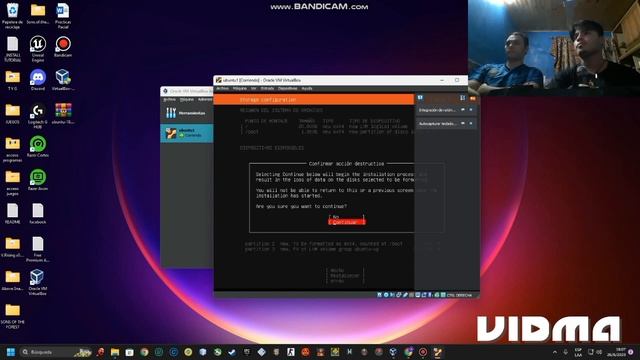The height and width of the screenshot is (360, 640).
Task: Open the README file on desktop
Action: pos(13,213)
